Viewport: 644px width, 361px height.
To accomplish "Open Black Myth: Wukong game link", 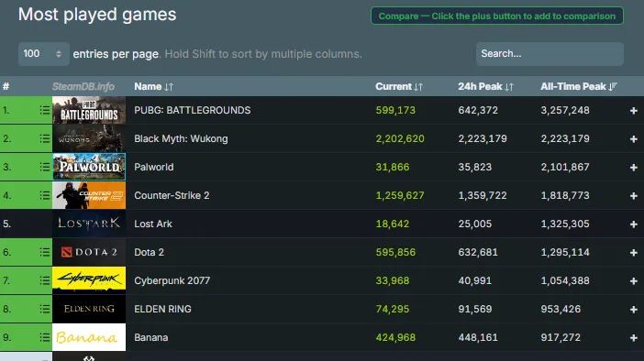I will point(181,138).
